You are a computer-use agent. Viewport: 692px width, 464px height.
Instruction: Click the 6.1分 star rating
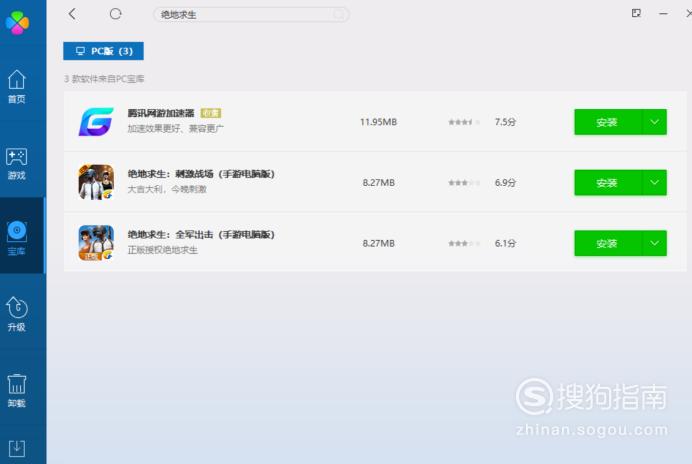(x=464, y=243)
